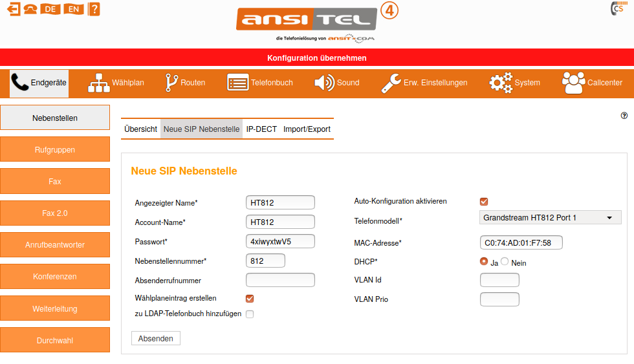Viewport: 634px width, 364px height.
Task: Click the Endgeräte phone handset icon
Action: point(19,82)
